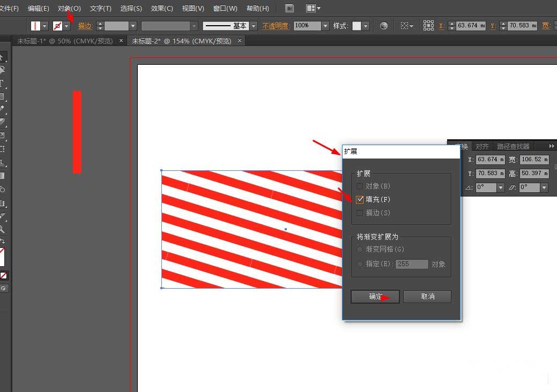The width and height of the screenshot is (557, 392).
Task: Select the 指定 radio button
Action: [359, 263]
